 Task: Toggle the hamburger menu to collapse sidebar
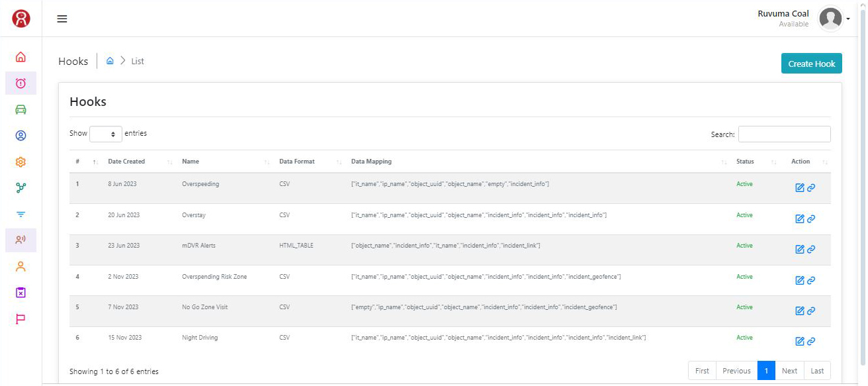coord(62,19)
